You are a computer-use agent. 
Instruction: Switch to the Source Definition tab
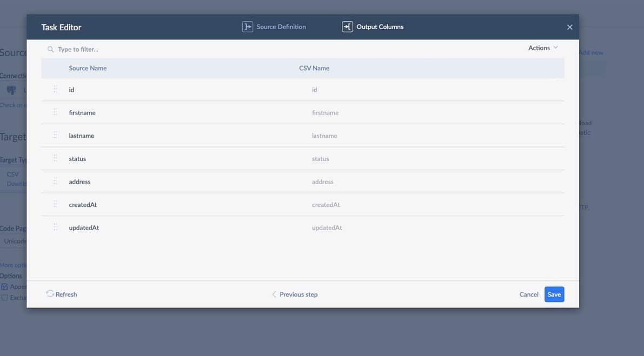tap(281, 27)
